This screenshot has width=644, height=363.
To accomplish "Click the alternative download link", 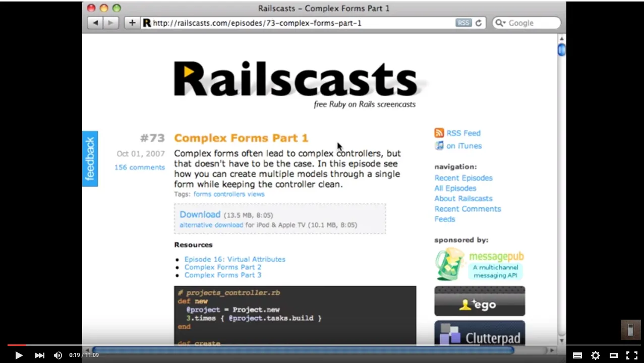I will coord(211,225).
